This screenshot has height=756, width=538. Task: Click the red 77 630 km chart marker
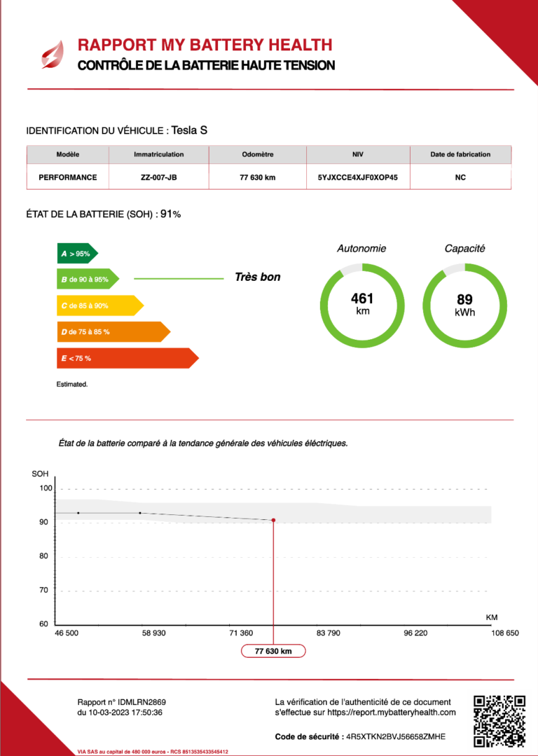(x=273, y=521)
